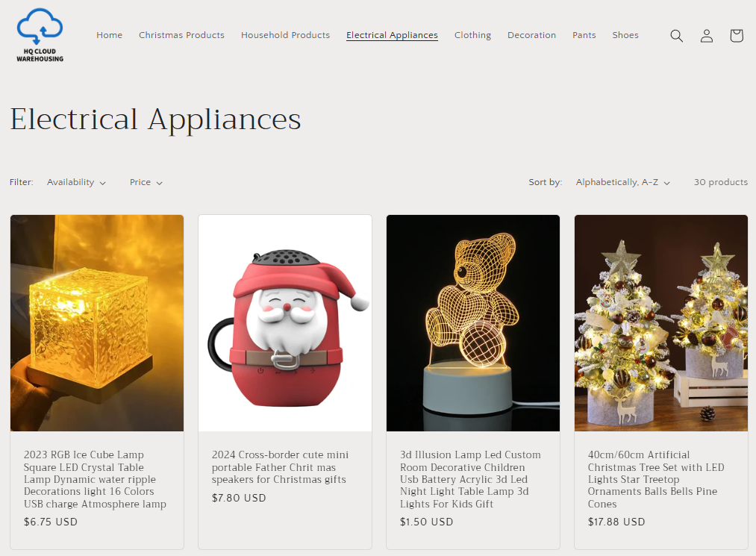Expand the Price filter dropdown
The width and height of the screenshot is (756, 556).
click(146, 182)
